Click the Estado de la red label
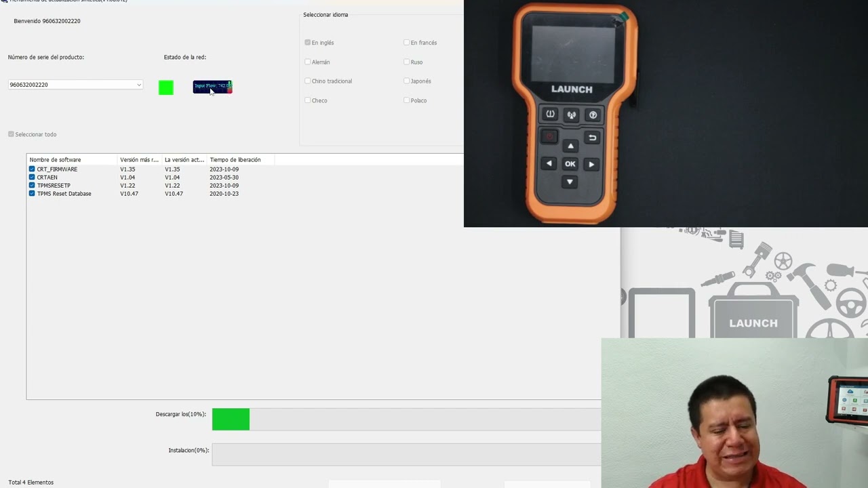The height and width of the screenshot is (488, 868). point(185,57)
